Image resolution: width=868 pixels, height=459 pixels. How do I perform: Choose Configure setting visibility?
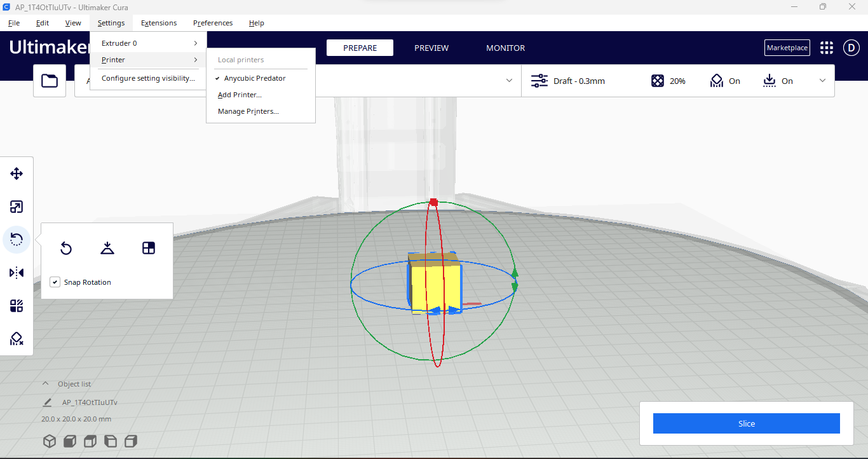pyautogui.click(x=148, y=78)
